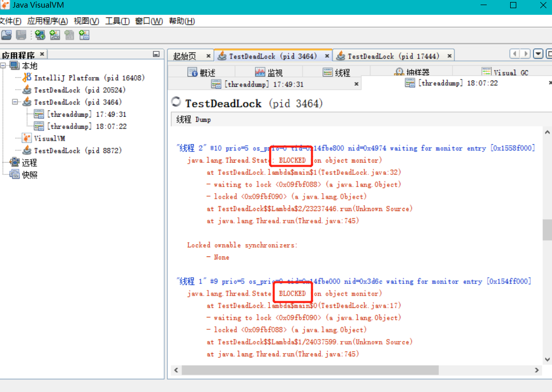Image resolution: width=552 pixels, height=392 pixels.
Task: Open 应用程序(A) menu
Action: [x=47, y=21]
